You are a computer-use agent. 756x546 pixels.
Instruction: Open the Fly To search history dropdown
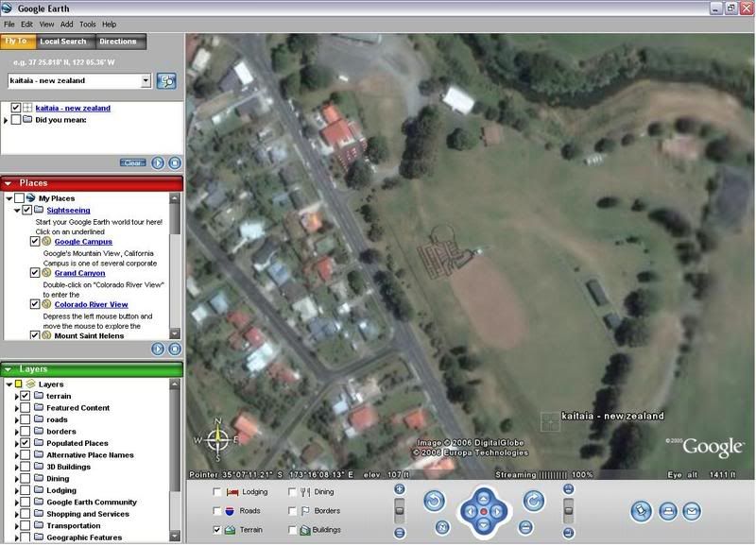(146, 81)
